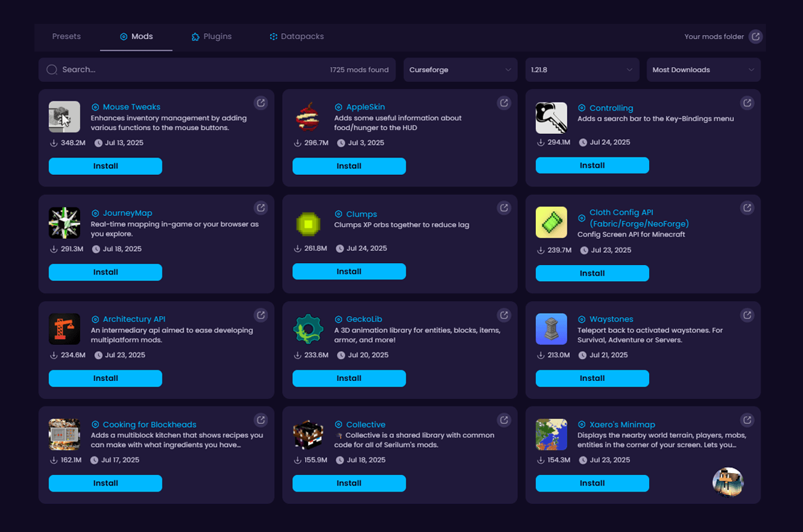Open Clumps external link icon
This screenshot has height=532, width=803.
point(504,208)
